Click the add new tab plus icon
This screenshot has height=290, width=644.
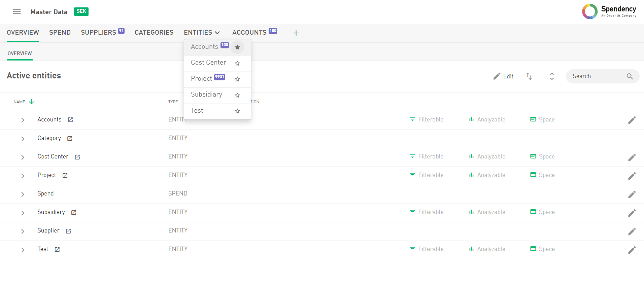296,33
